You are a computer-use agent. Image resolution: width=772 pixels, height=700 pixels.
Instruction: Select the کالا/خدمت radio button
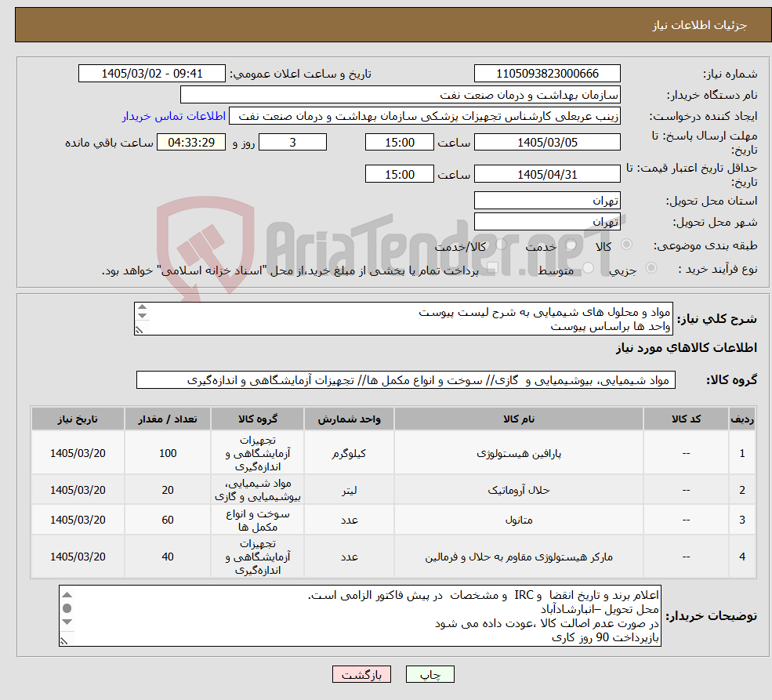click(501, 244)
